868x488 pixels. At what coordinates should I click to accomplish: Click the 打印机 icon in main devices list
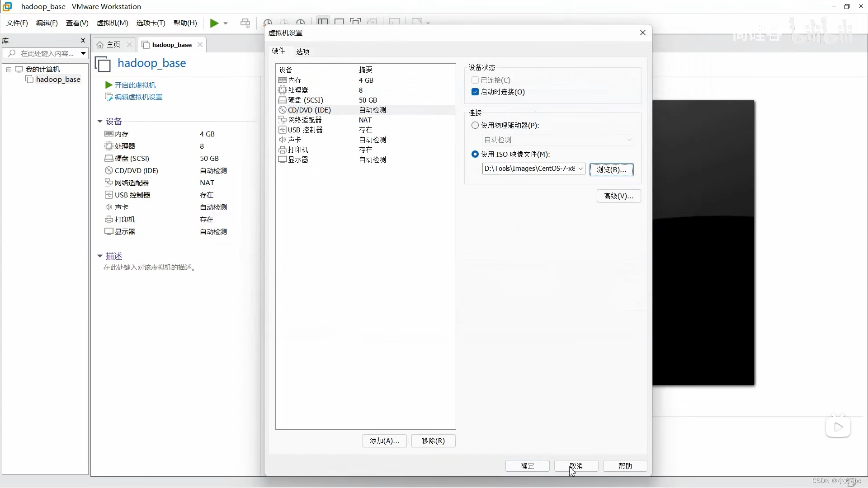tap(108, 219)
